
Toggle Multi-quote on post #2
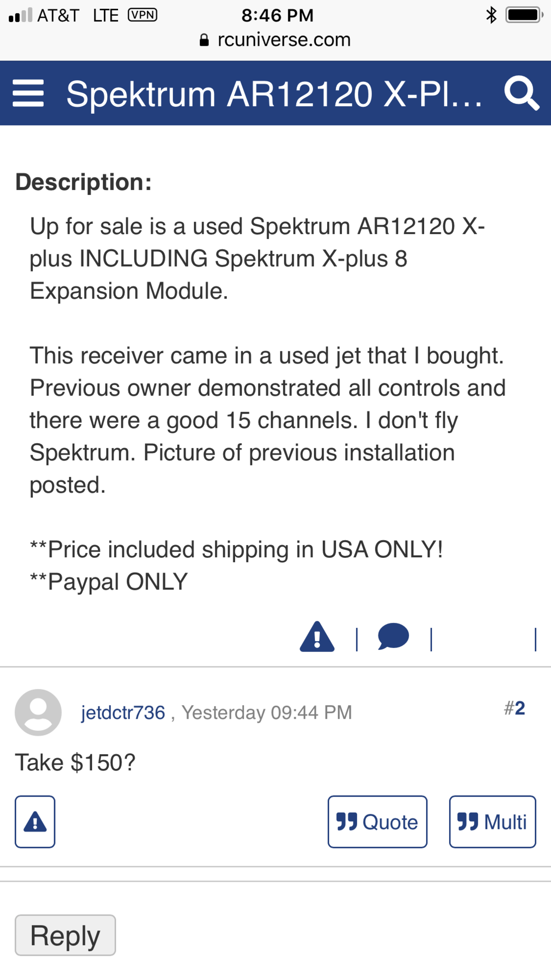492,822
